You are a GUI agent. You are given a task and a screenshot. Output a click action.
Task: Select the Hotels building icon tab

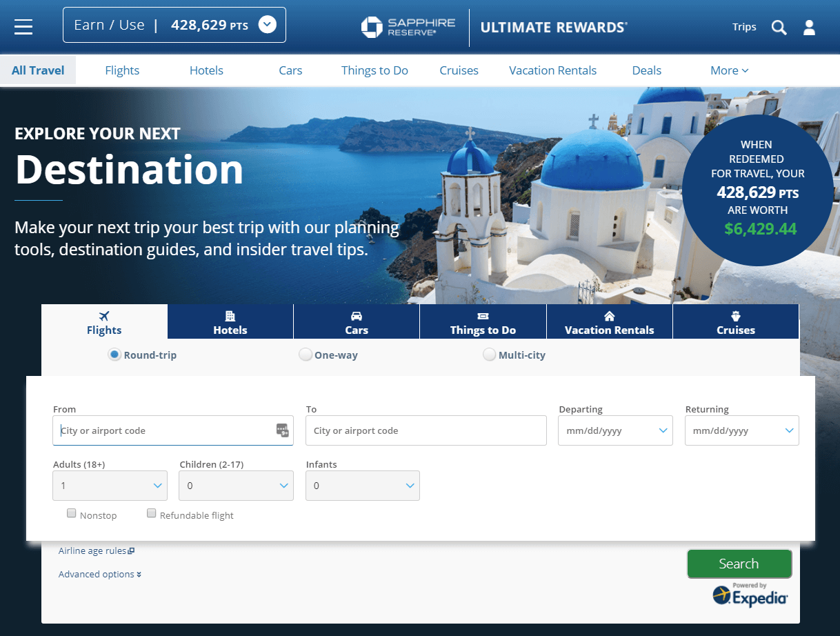tap(230, 322)
